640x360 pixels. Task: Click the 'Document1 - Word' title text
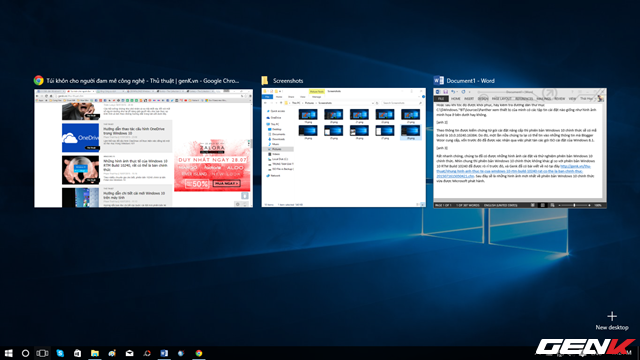pos(470,81)
